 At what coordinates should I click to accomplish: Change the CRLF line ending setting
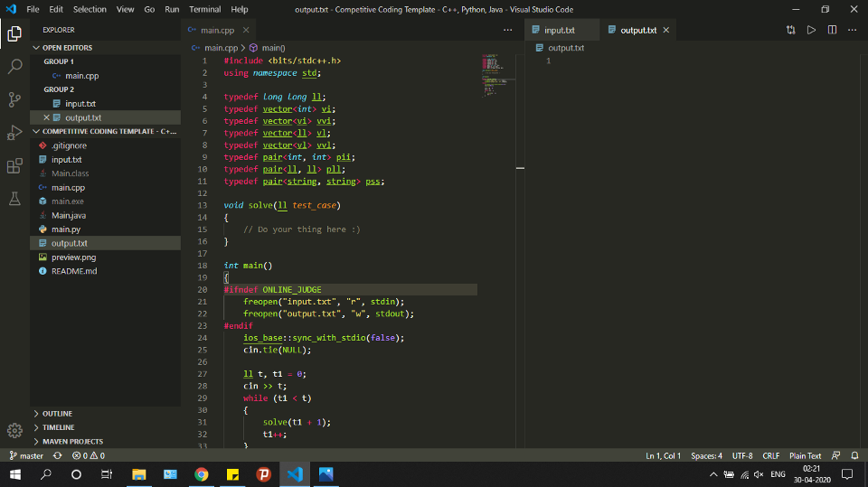[x=770, y=455]
